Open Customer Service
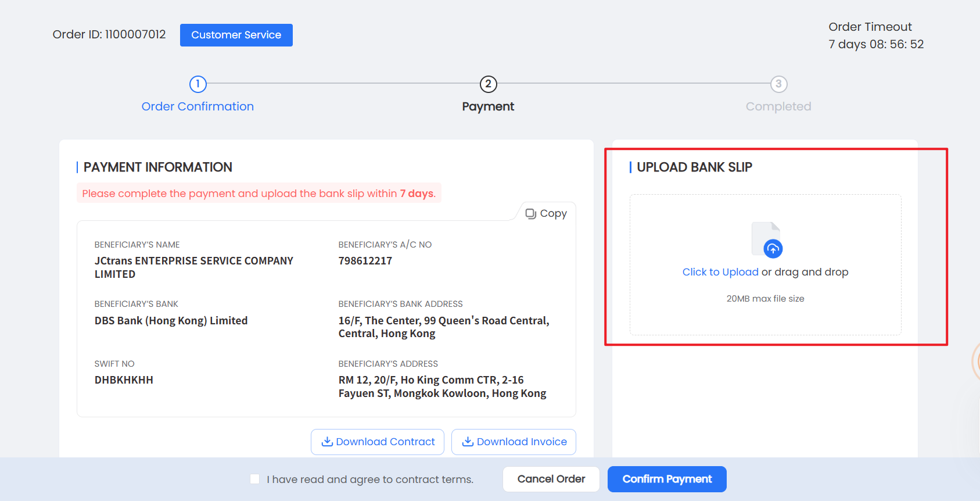Viewport: 980px width, 501px height. click(236, 35)
